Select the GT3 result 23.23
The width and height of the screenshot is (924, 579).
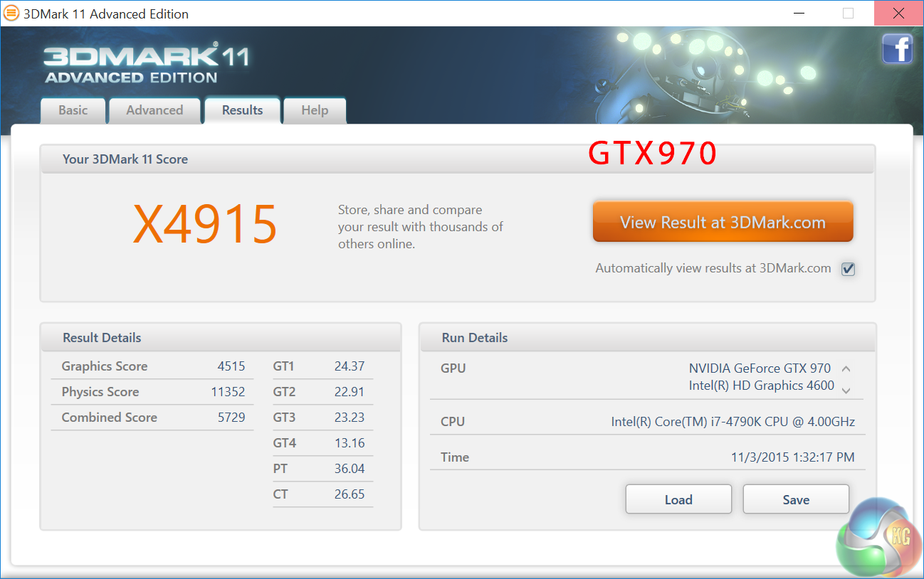(350, 418)
